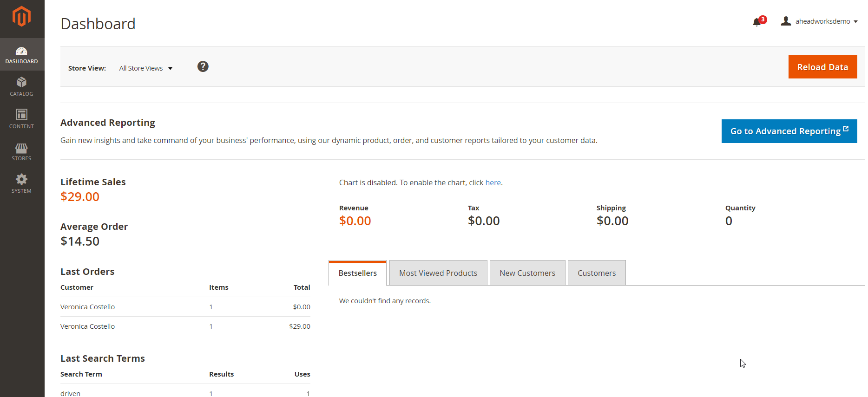Switch to Most Viewed Products tab

click(438, 273)
